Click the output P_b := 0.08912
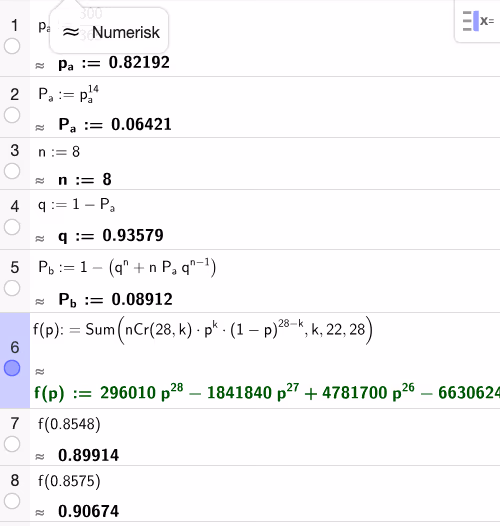Image resolution: width=500 pixels, height=526 pixels. click(x=115, y=299)
